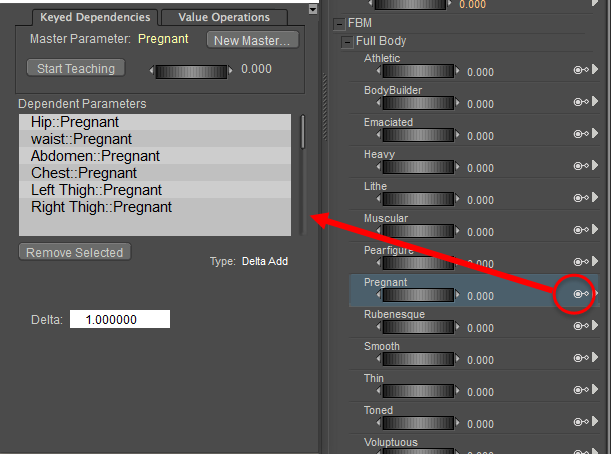Click the Pregnant dial slider in Full Body
This screenshot has height=454, width=611.
(419, 295)
